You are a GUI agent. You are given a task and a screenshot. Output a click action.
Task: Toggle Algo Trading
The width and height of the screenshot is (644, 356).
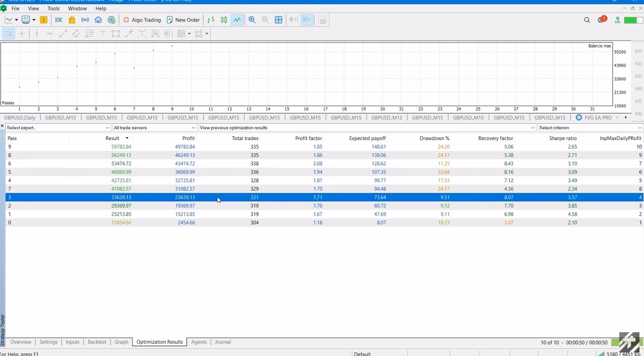pos(142,20)
